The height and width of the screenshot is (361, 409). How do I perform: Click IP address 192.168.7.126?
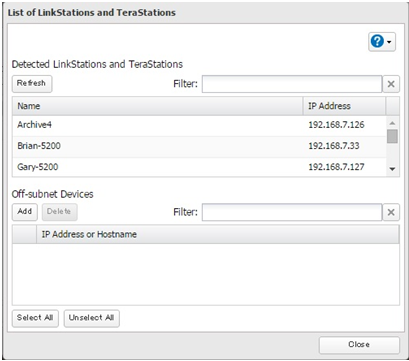click(336, 125)
